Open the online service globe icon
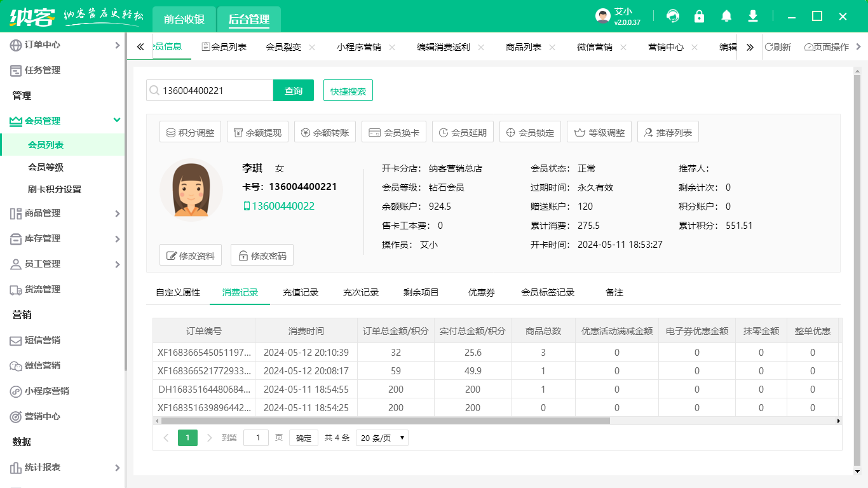Image resolution: width=868 pixels, height=488 pixels. pyautogui.click(x=673, y=16)
